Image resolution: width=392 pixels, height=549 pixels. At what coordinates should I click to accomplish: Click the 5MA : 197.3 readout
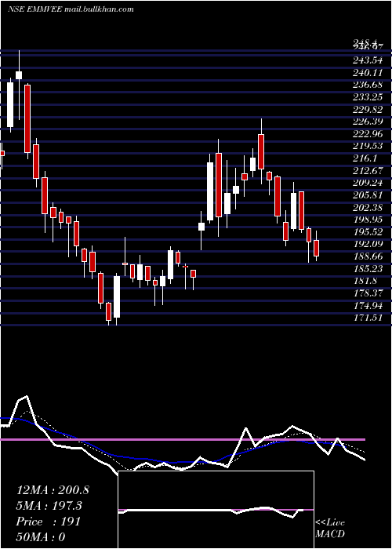(49, 506)
